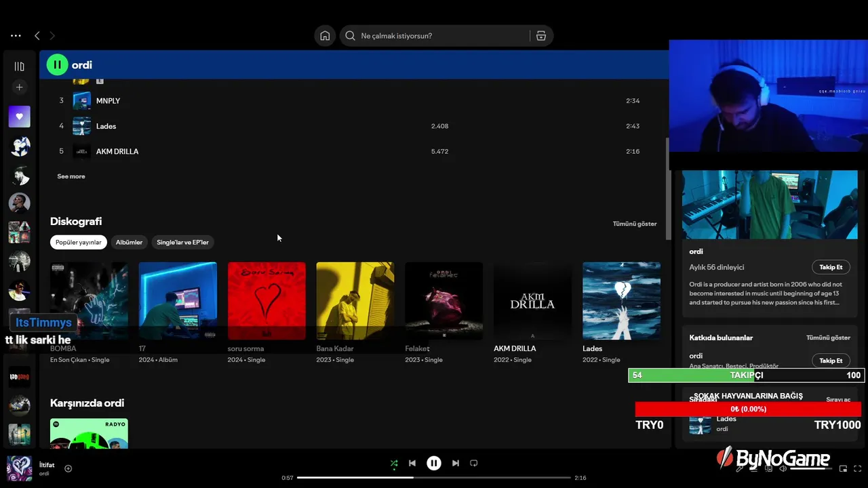The height and width of the screenshot is (488, 868).
Task: Go forward with the right arrow
Action: 52,36
